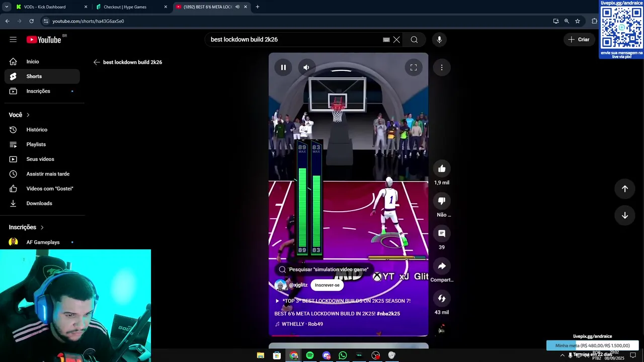Viewport: 644px width, 362px height.
Task: Open OBS Studio from the taskbar
Action: [376, 355]
